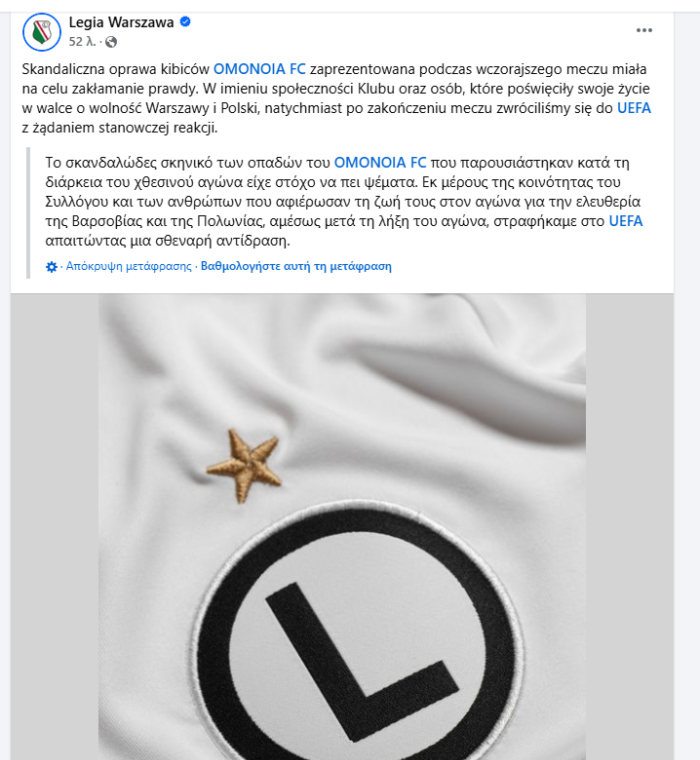This screenshot has width=700, height=760.
Task: Click the gray margin right of the image
Action: [x=630, y=527]
